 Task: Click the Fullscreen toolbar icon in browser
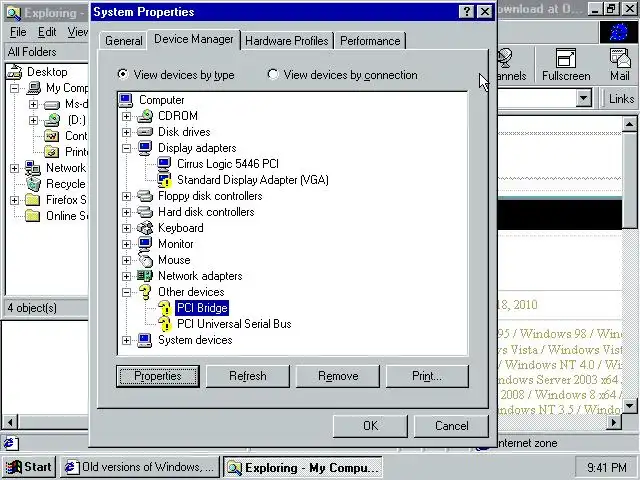pos(566,65)
